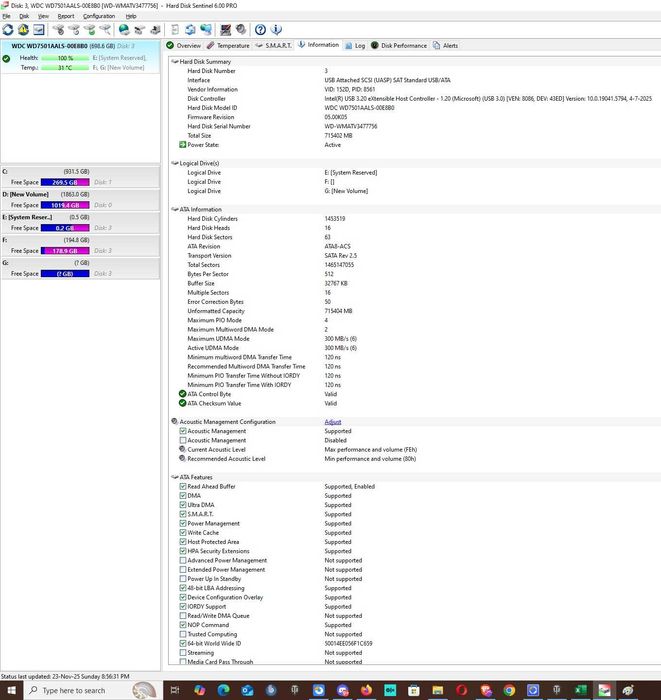The image size is (661, 700).
Task: Toggle the Power Up In Standby checkbox
Action: tap(183, 579)
